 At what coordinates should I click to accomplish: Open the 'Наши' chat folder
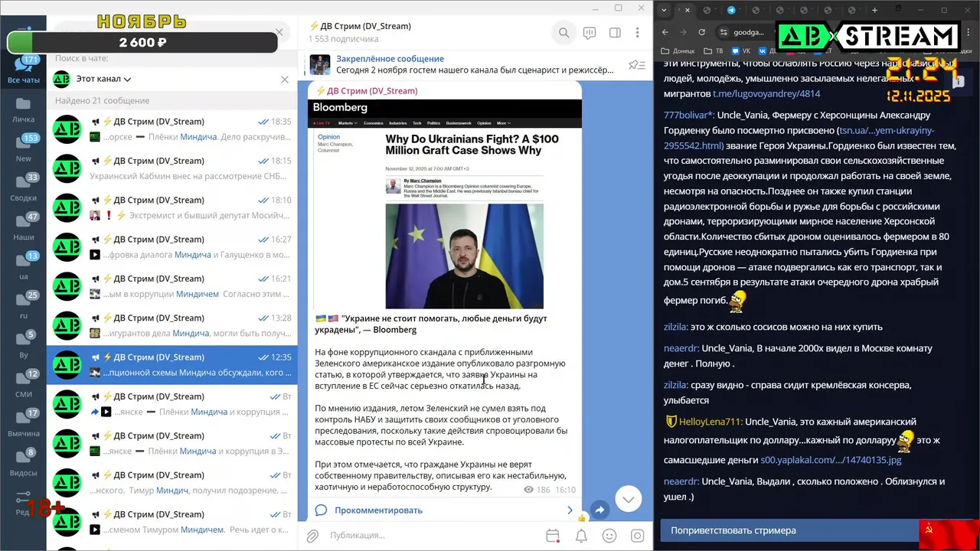click(x=24, y=227)
